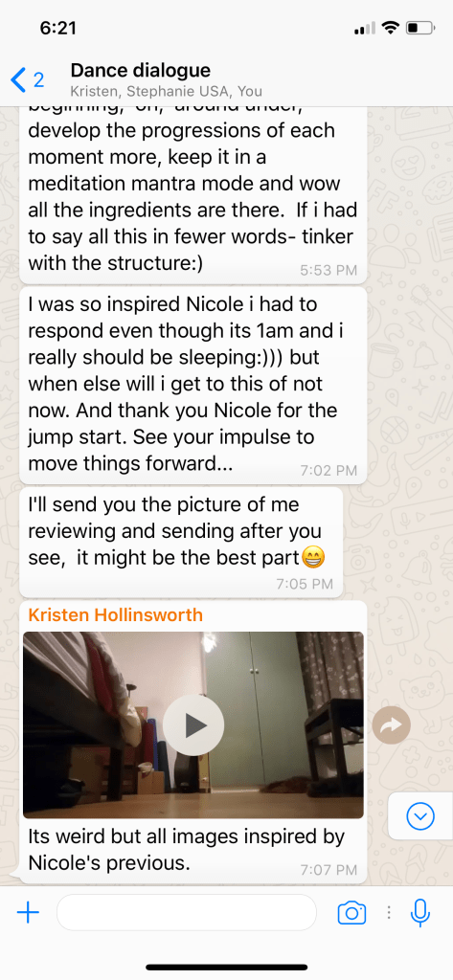Tap the Wi-Fi icon in status bar

click(391, 28)
